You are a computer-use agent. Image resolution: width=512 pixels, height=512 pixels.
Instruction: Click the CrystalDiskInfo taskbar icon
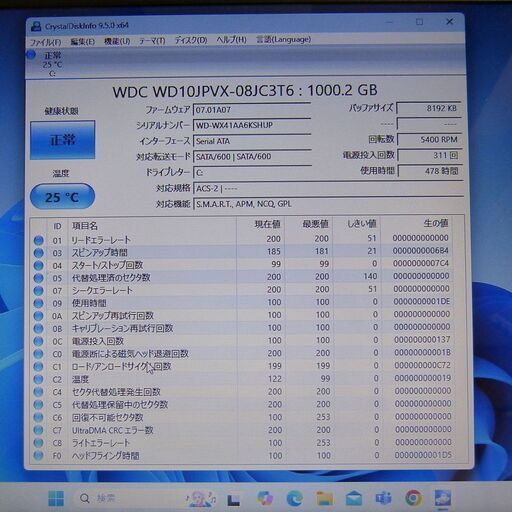[x=443, y=498]
